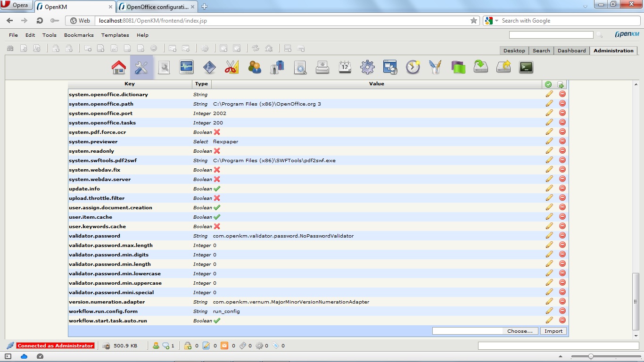Viewport: 644px width, 362px height.
Task: Click the wrench configuration icon
Action: [x=141, y=67]
